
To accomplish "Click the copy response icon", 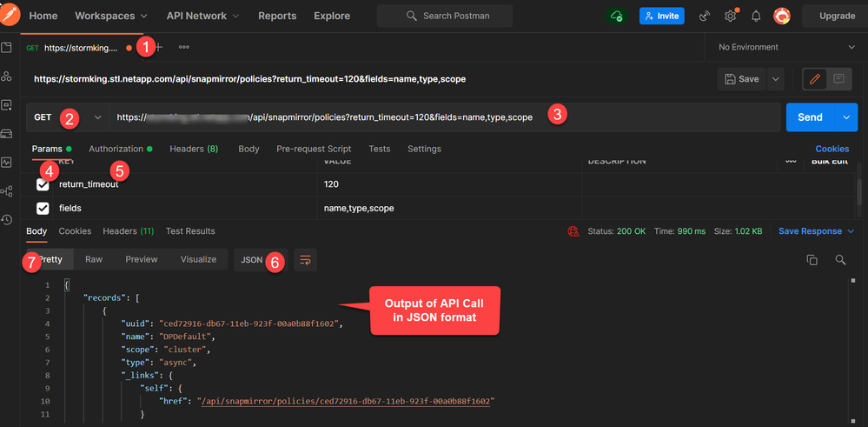I will click(812, 259).
